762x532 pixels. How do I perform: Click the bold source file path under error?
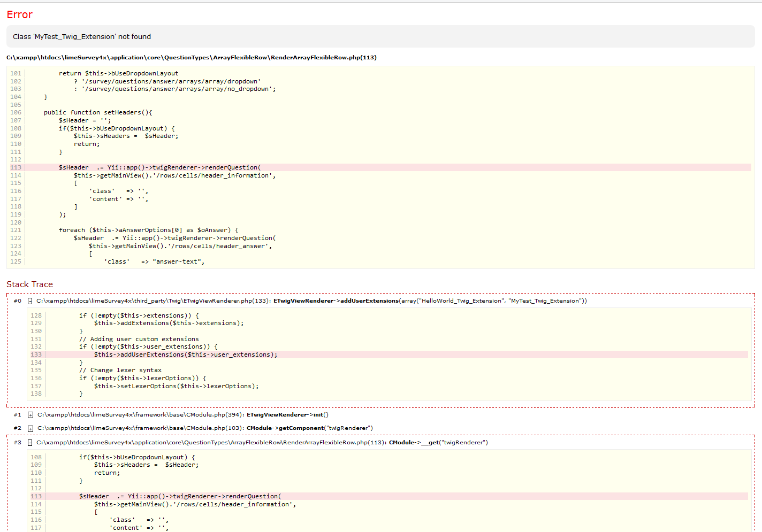tap(192, 58)
